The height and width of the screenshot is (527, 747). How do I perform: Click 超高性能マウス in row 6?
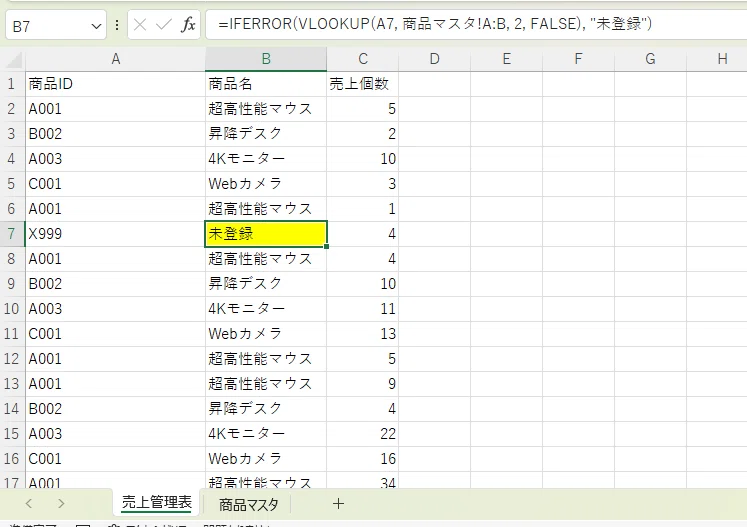pyautogui.click(x=266, y=209)
